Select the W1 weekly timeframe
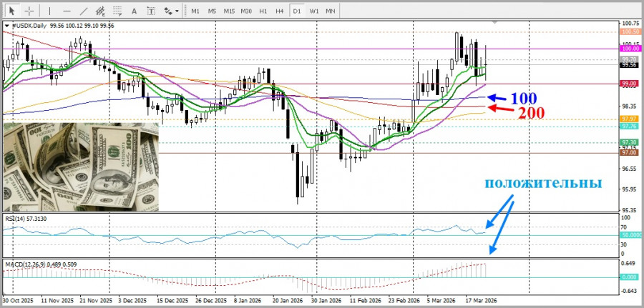 tap(313, 11)
